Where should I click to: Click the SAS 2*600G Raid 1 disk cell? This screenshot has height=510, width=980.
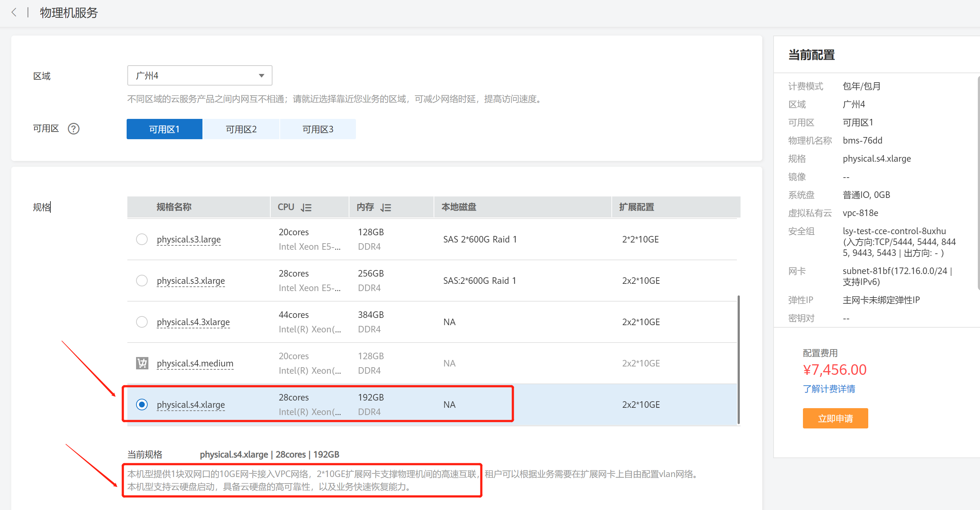point(480,240)
